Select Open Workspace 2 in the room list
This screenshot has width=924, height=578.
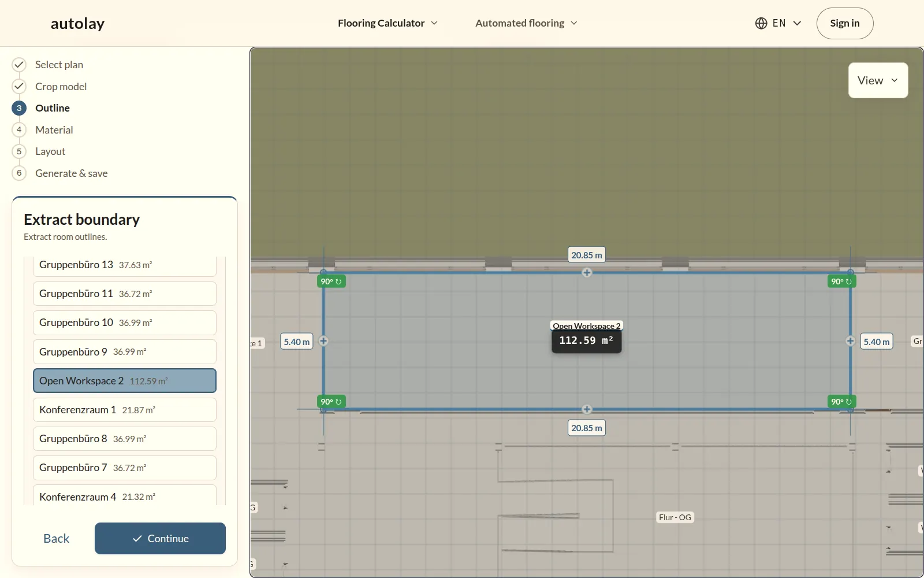[125, 381]
